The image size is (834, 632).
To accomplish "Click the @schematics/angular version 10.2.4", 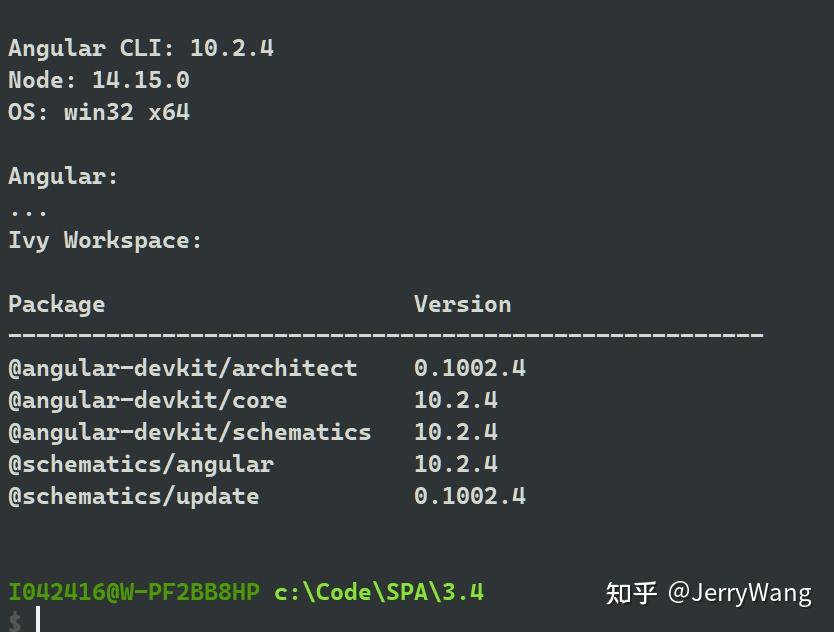I will (x=456, y=464).
